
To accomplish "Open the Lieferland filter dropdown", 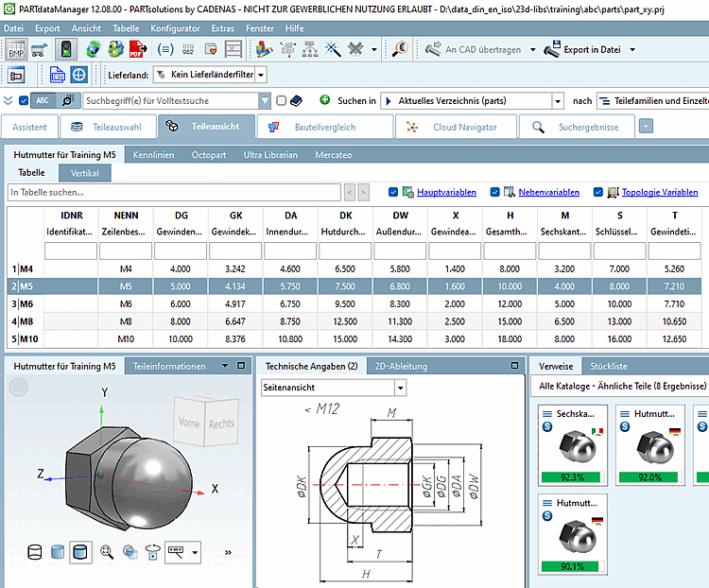I will [x=261, y=75].
